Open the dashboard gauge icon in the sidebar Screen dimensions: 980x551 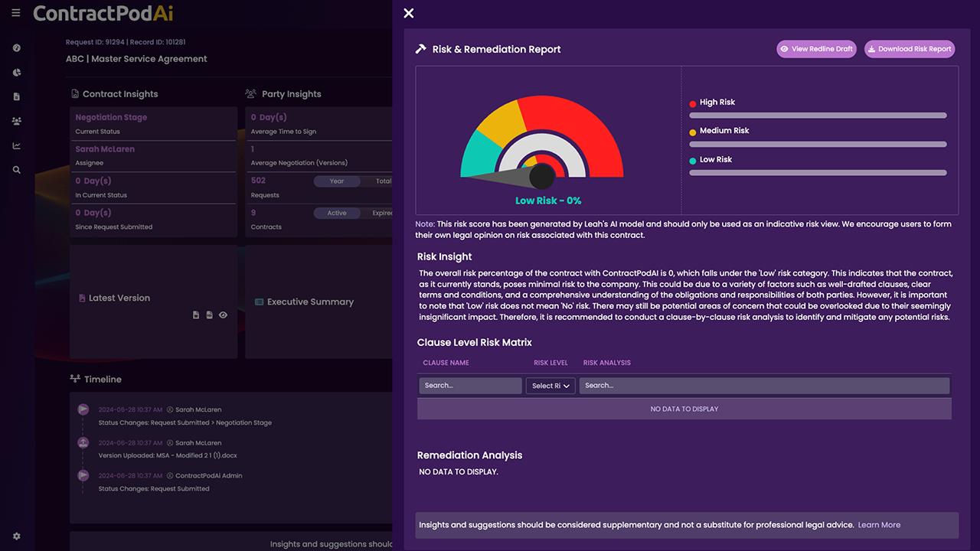click(x=17, y=48)
